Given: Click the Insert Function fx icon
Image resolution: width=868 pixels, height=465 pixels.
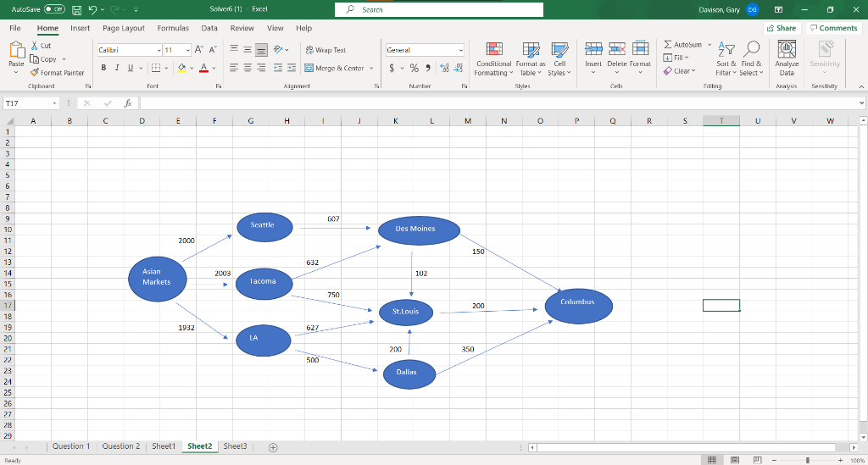Looking at the screenshot, I should [128, 102].
